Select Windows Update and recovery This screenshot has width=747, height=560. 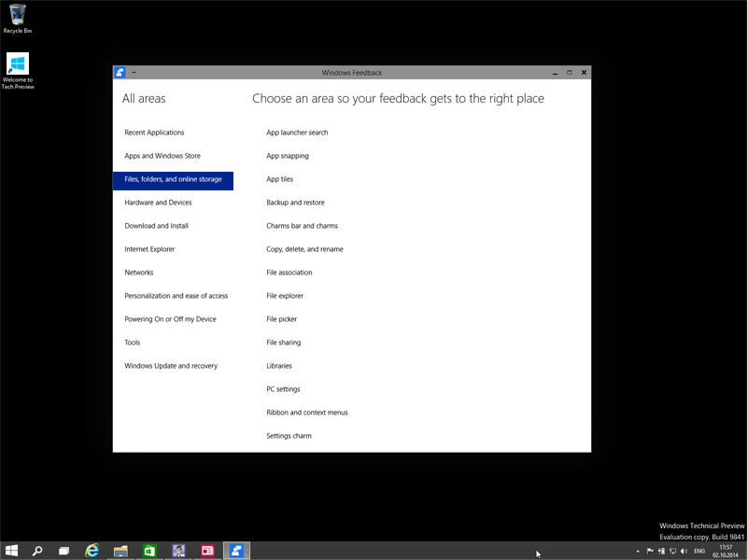[x=173, y=366]
